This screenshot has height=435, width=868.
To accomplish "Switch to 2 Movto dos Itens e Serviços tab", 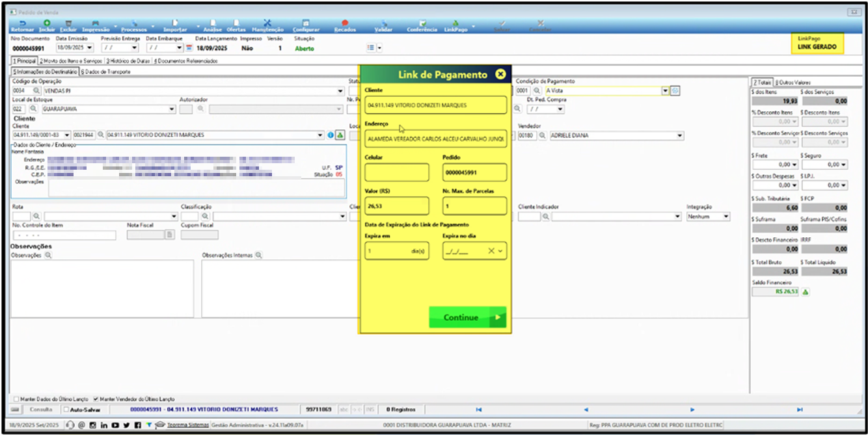I will 71,60.
